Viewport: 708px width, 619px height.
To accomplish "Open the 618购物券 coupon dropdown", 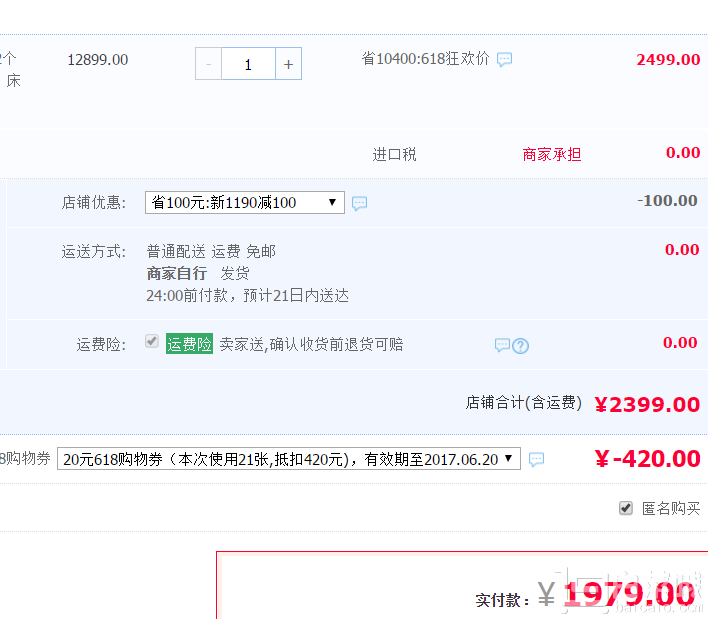I will (289, 459).
